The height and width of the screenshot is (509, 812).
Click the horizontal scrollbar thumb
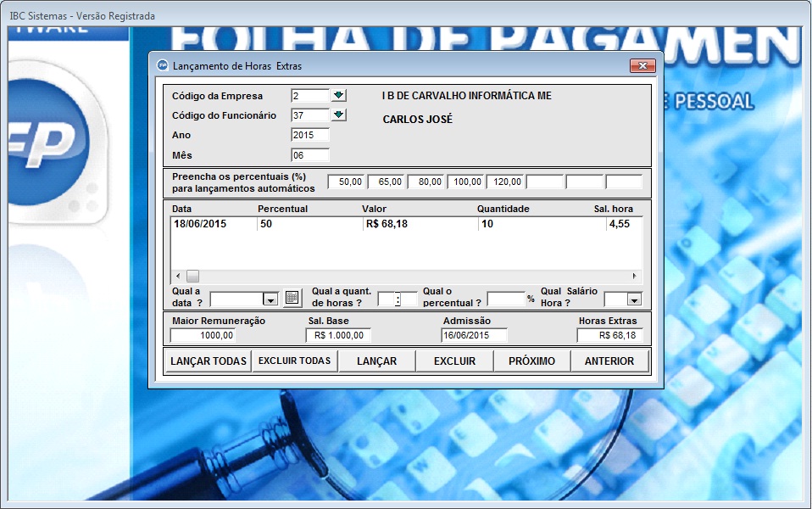192,277
